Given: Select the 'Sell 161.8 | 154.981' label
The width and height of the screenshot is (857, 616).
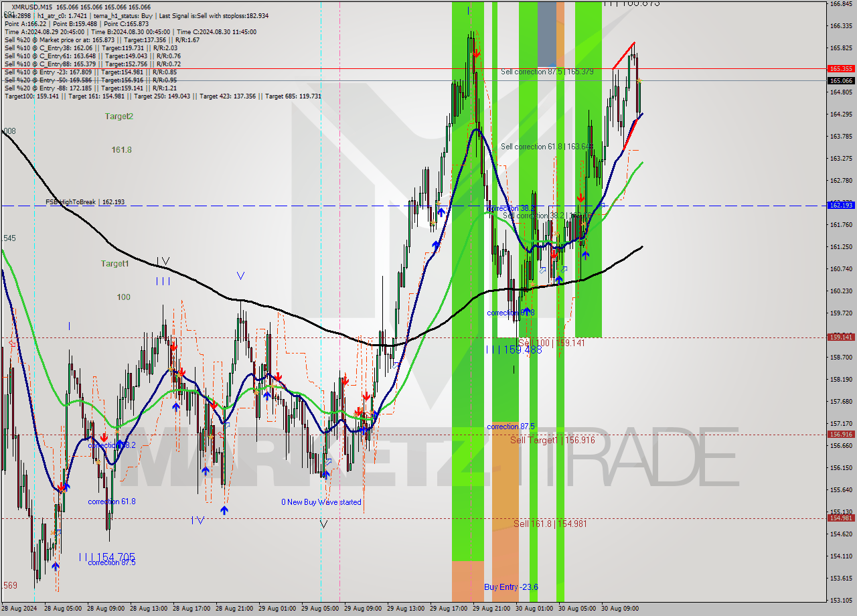Looking at the screenshot, I should pos(550,524).
